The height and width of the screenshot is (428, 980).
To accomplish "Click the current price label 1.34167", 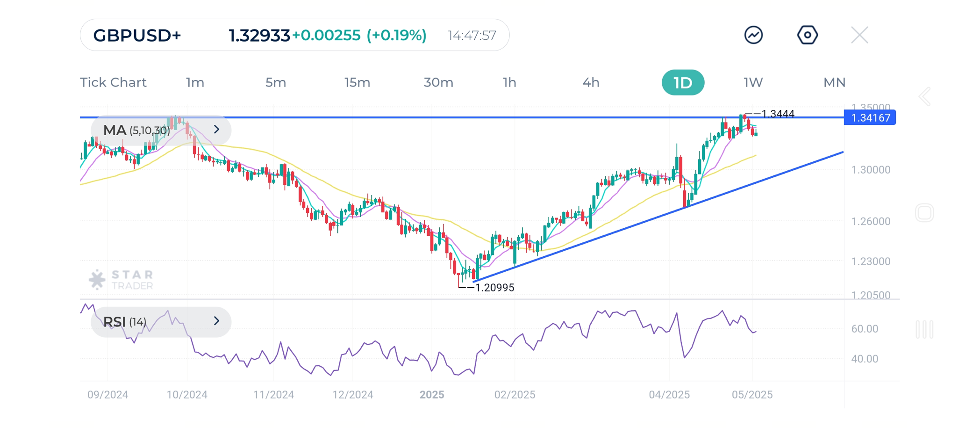I will coord(870,118).
